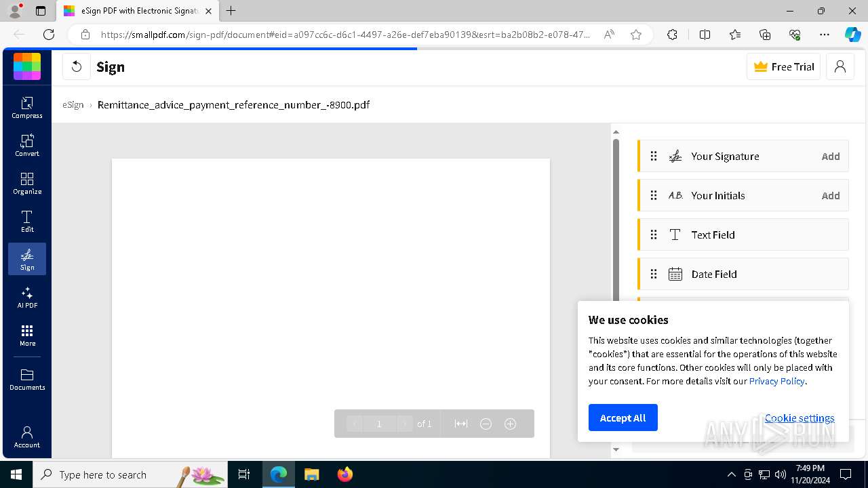Image resolution: width=868 pixels, height=488 pixels.
Task: Go to eSign breadcrumb link
Action: pyautogui.click(x=73, y=105)
